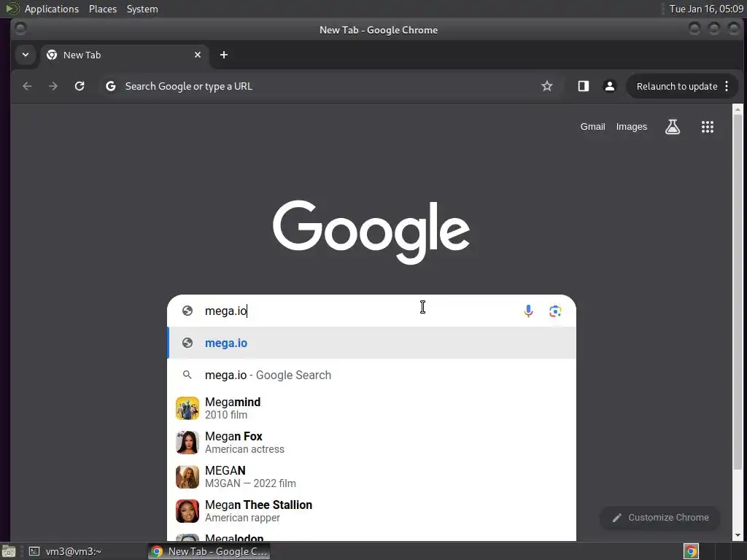Click the page vertical scrollbar
Image resolution: width=747 pixels, height=560 pixels.
[738, 292]
